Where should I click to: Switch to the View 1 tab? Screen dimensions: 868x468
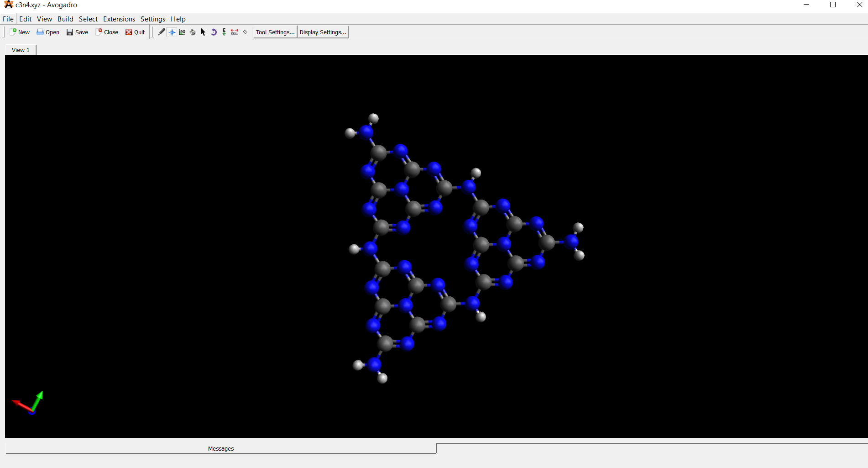click(21, 50)
